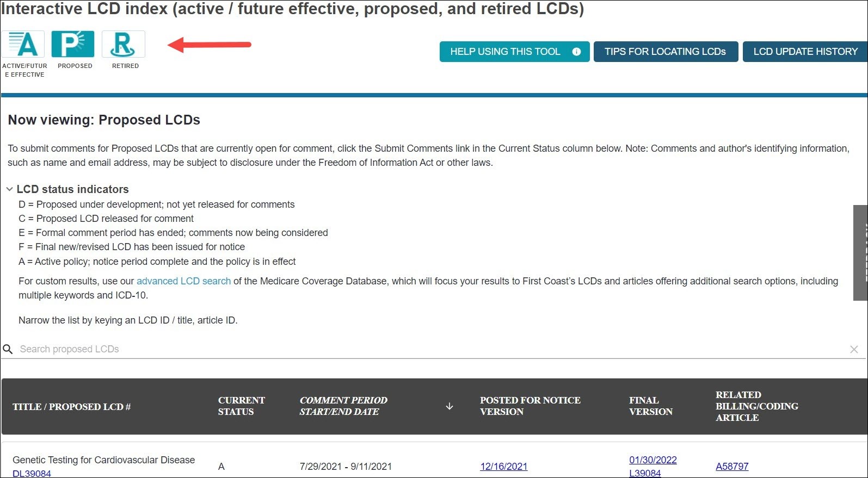Open the 01/30/2022 final version date link
Image resolution: width=868 pixels, height=478 pixels.
tap(653, 460)
